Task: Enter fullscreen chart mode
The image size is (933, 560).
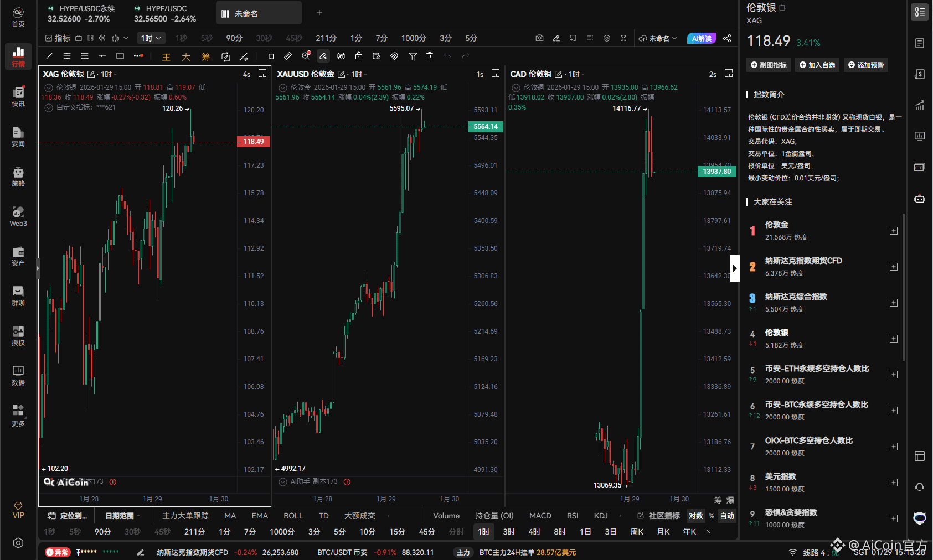Action: (x=623, y=38)
